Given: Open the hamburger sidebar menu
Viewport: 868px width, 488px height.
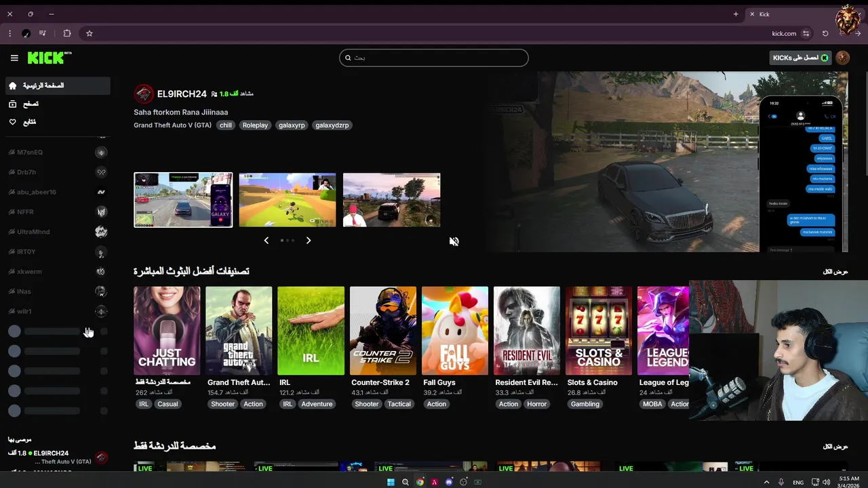Looking at the screenshot, I should tap(14, 58).
